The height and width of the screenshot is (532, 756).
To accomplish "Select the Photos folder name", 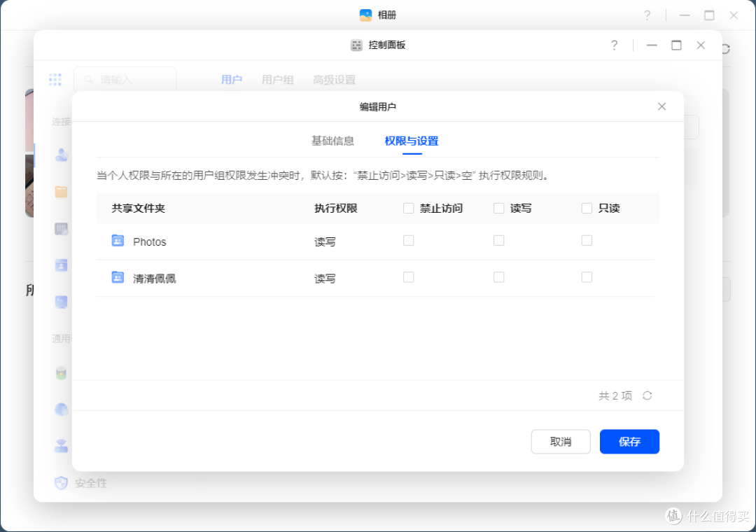I will (x=150, y=241).
